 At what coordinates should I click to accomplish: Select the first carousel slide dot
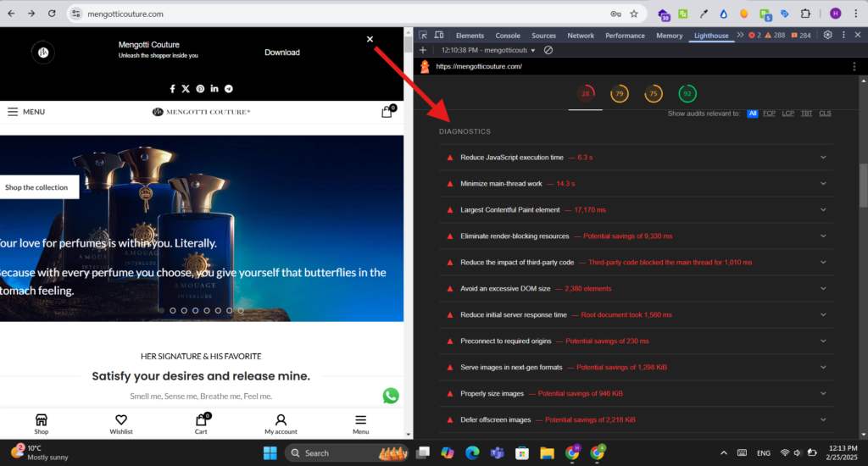coord(161,310)
